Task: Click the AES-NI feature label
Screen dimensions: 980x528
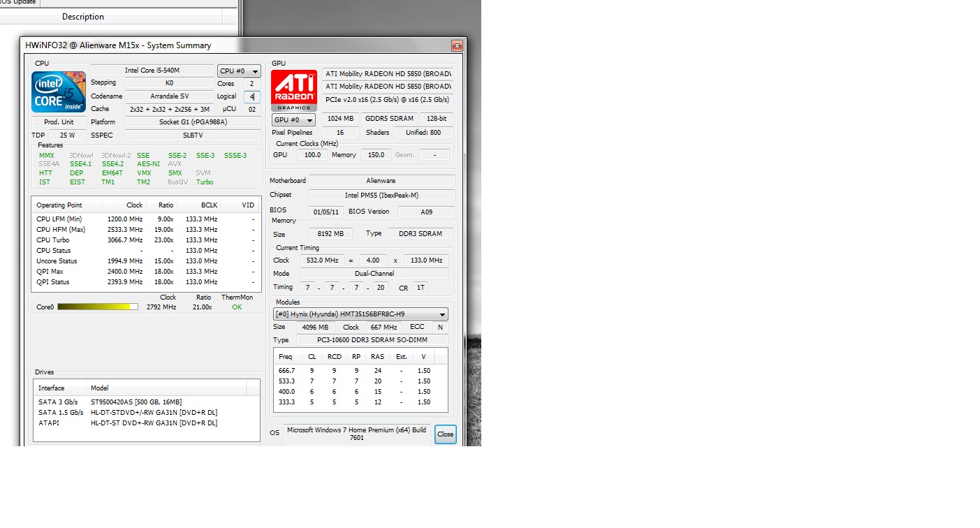Action: point(148,164)
